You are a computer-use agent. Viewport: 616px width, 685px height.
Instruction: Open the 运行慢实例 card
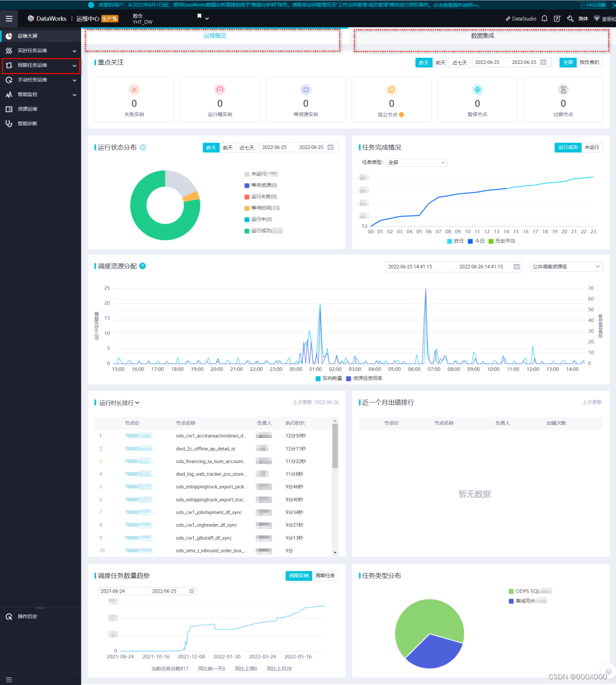[220, 99]
